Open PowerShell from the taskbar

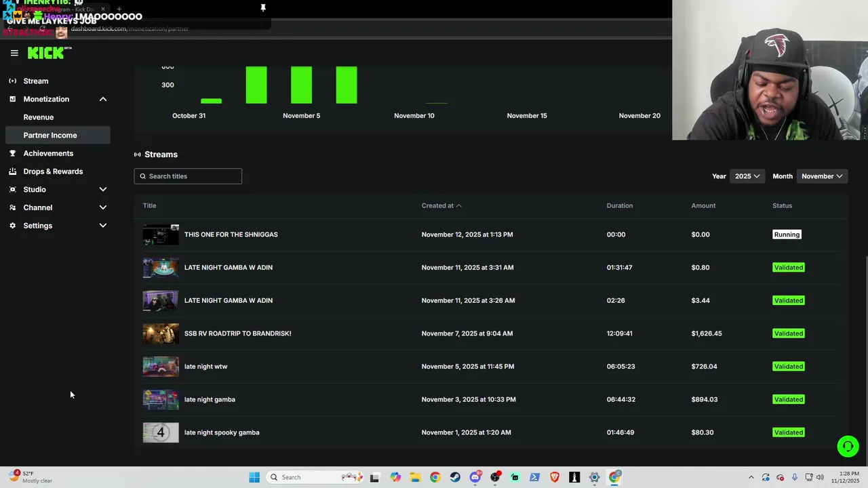point(534,477)
